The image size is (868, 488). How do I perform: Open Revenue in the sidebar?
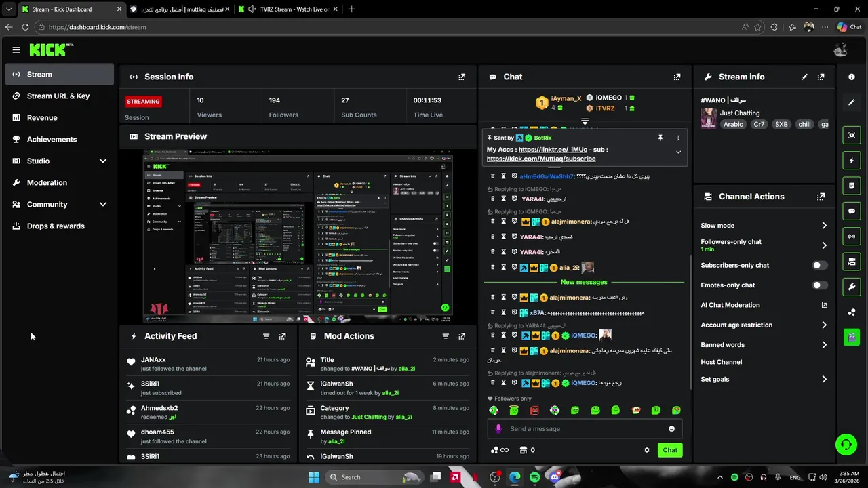(x=60, y=118)
